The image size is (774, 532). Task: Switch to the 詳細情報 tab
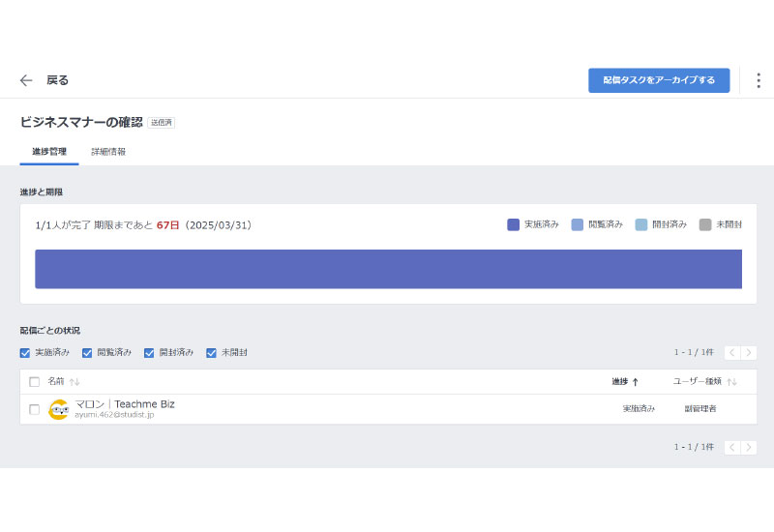(x=108, y=152)
